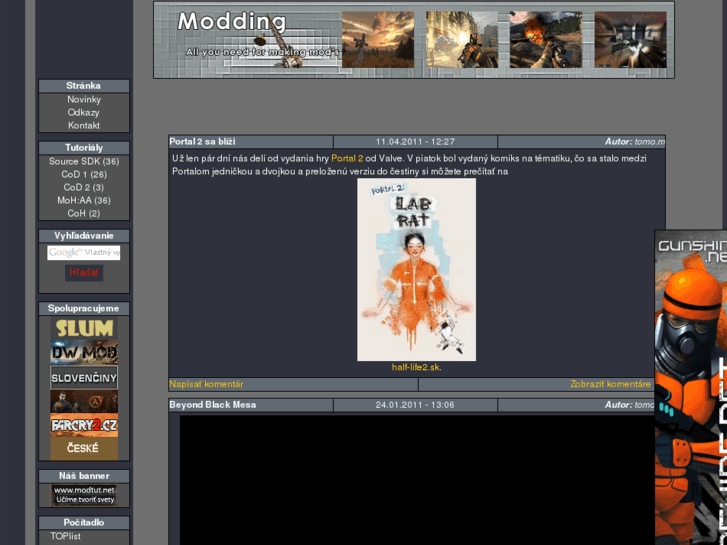This screenshot has height=545, width=727.
Task: Click Napísať komentár under Portal 2 post
Action: [x=206, y=384]
